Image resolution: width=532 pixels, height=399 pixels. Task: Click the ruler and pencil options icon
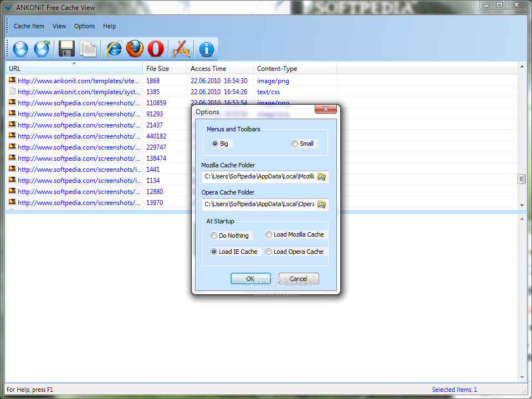click(181, 49)
